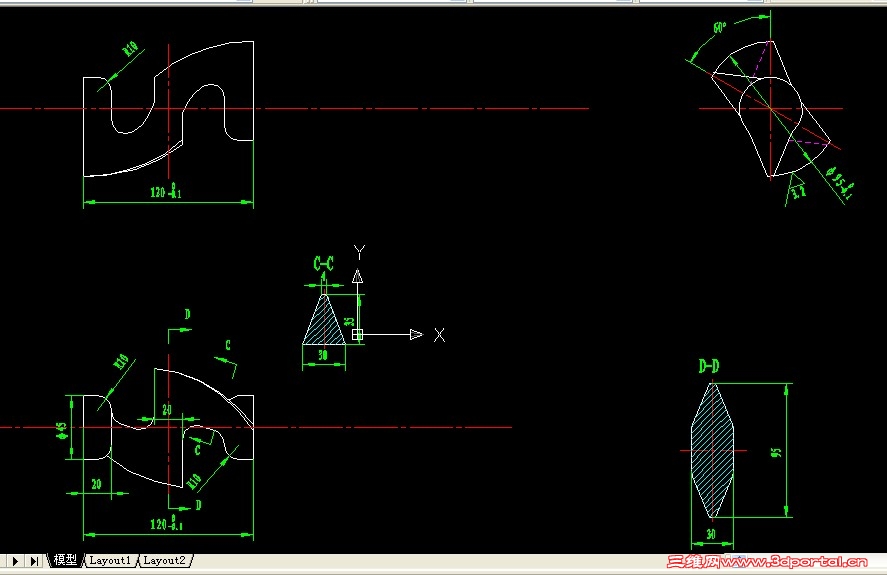Viewport: 887px width, 575px height.
Task: Select the 120 dimension of top view
Action: 166,191
